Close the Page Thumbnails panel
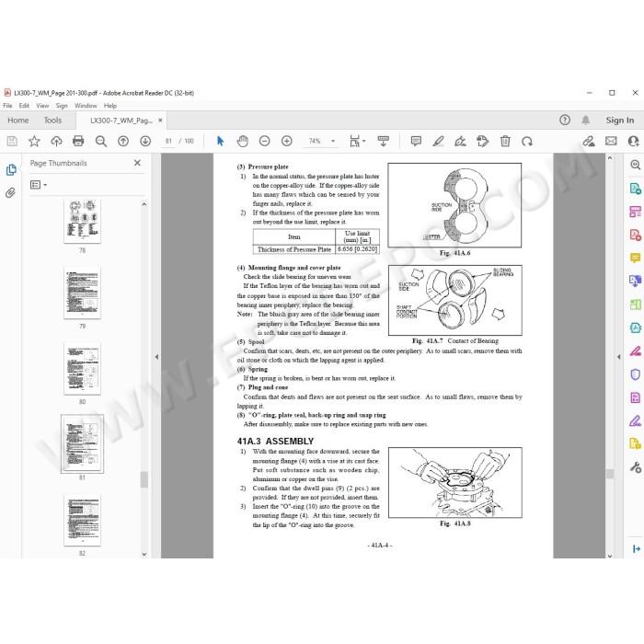Screen dimensions: 644x644 (137, 163)
